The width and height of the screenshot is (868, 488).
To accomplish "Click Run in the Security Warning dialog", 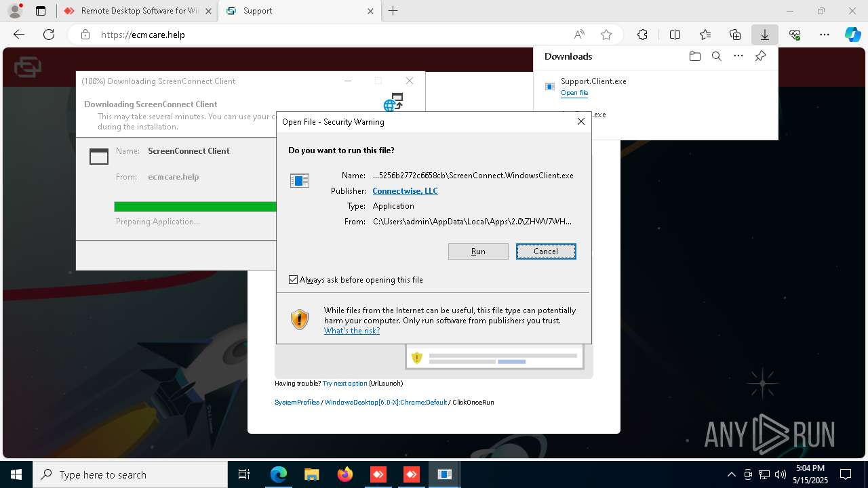I will [x=478, y=251].
